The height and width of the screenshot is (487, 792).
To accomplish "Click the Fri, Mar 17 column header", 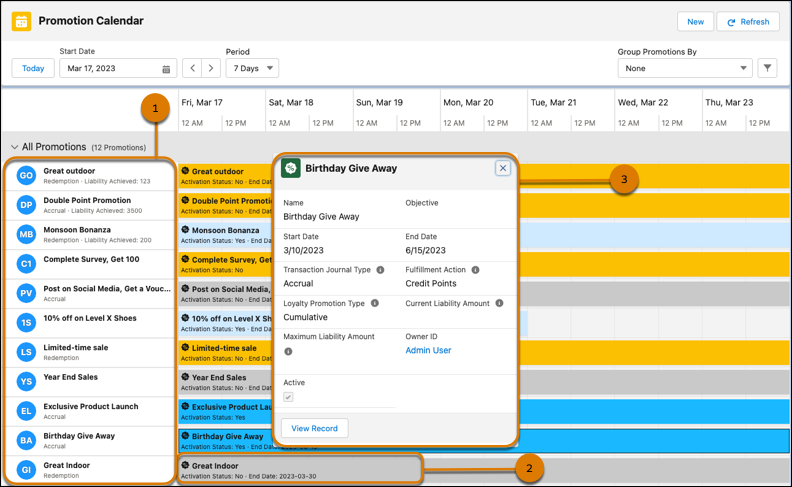I will [x=202, y=102].
